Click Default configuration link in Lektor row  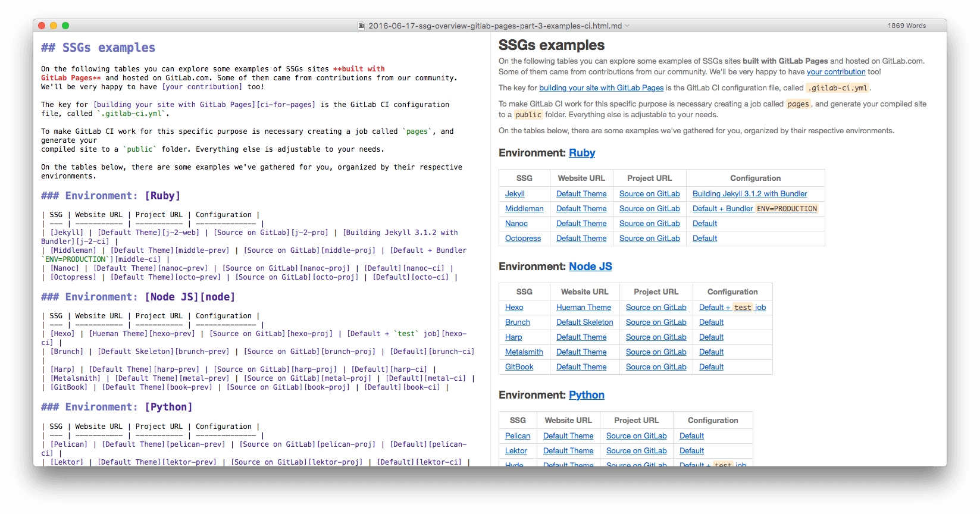691,450
